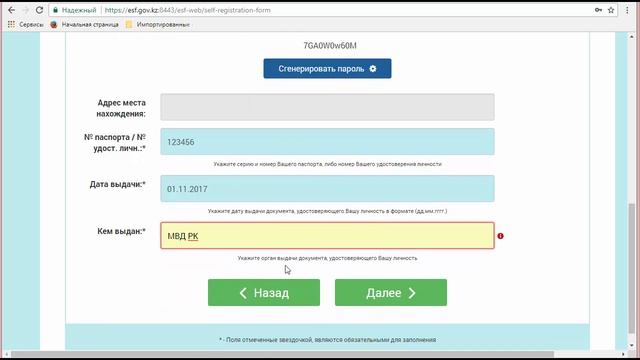Click Сгенерировать пароль button
The image size is (640, 360).
click(327, 69)
